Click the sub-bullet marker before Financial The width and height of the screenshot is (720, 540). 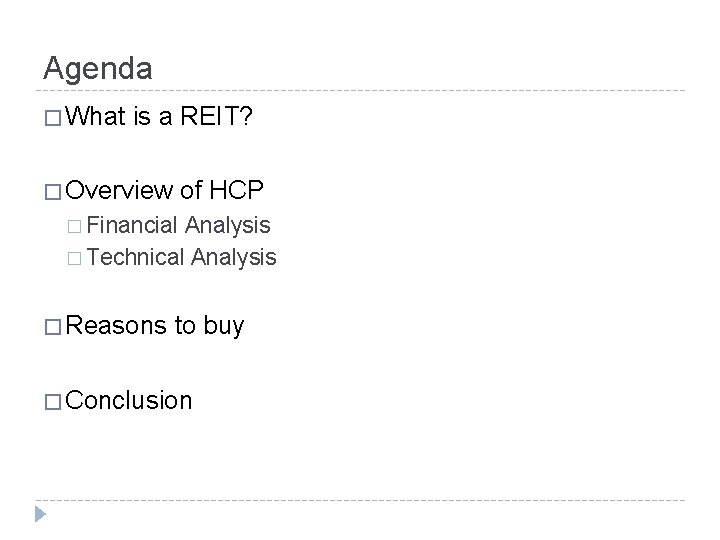pos(76,227)
